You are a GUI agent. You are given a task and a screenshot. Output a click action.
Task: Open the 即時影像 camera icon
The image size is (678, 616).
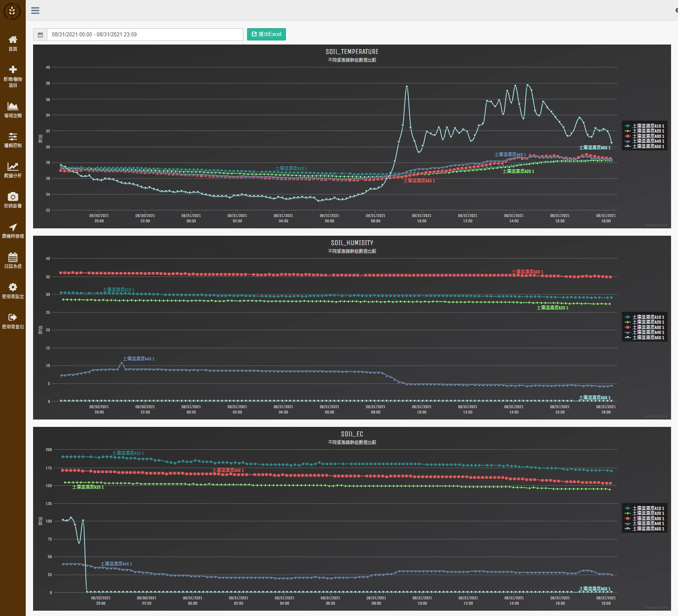coord(13,197)
